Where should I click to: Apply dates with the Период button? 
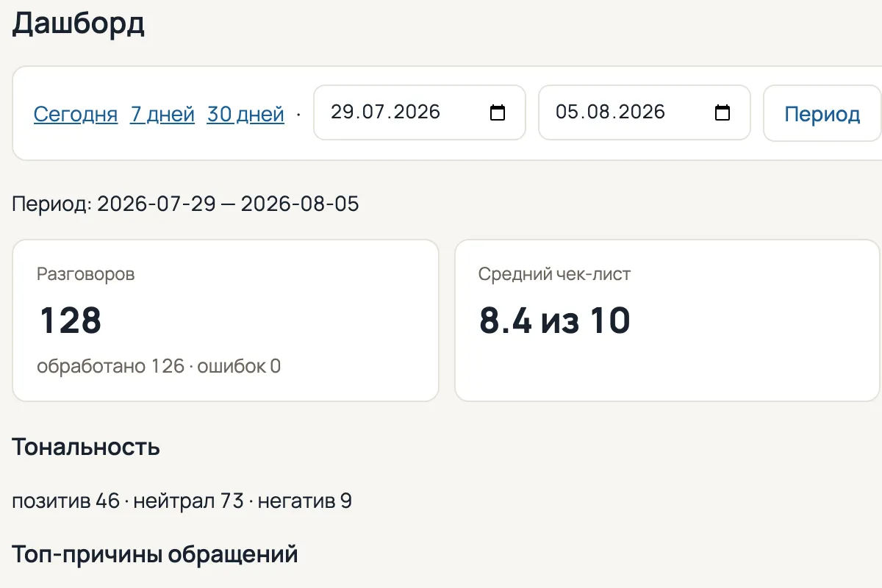tap(822, 113)
